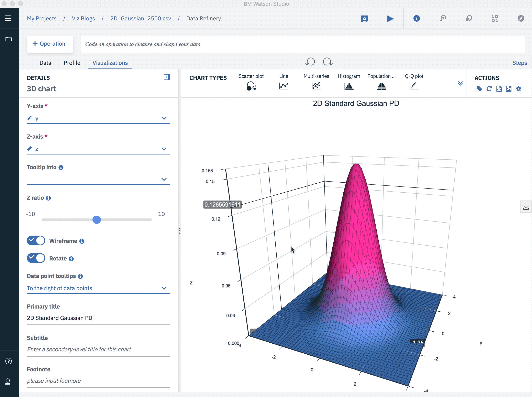Click the run play icon in header
The image size is (532, 397).
point(390,19)
